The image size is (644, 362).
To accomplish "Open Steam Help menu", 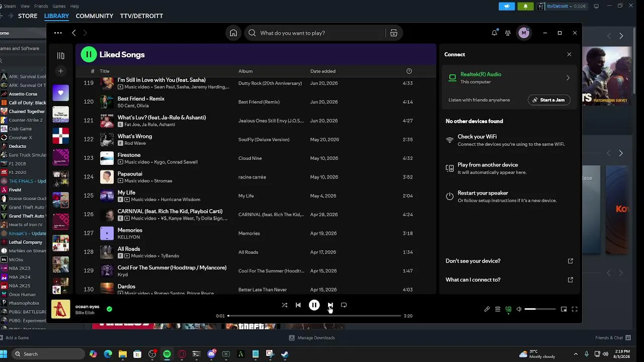I will tap(74, 6).
